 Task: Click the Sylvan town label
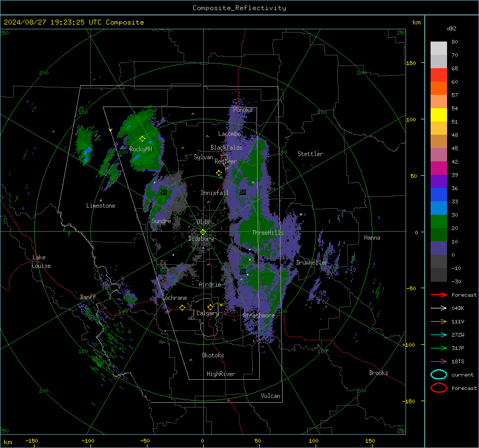pos(203,157)
